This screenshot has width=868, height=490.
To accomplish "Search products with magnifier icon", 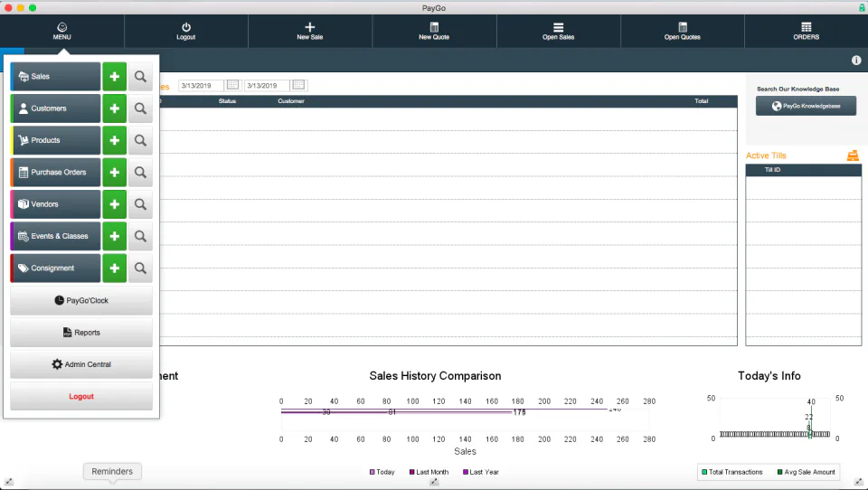I will click(x=141, y=140).
